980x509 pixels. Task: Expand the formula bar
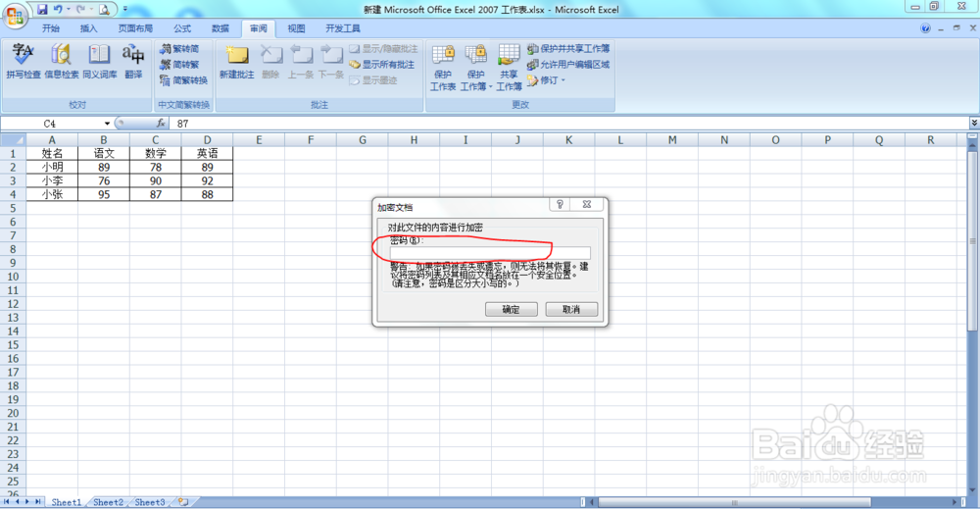click(974, 124)
